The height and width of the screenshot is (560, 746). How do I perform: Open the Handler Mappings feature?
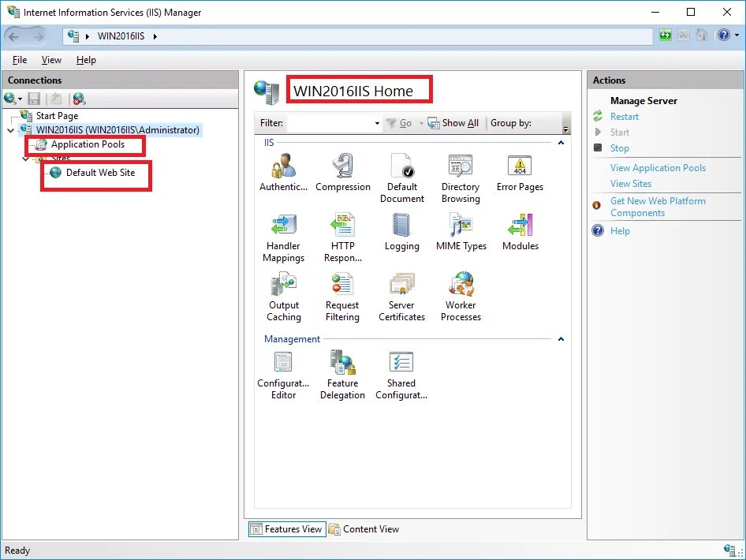283,237
